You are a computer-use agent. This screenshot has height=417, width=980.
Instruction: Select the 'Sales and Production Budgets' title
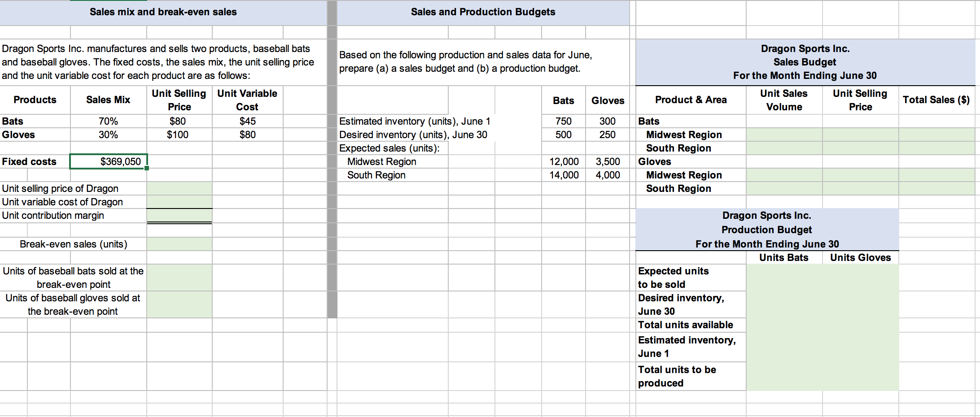483,12
